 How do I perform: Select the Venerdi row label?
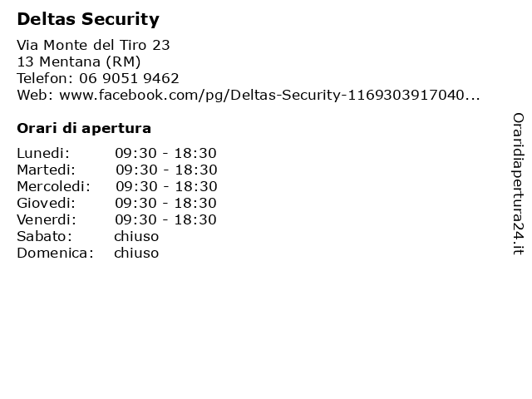click(47, 219)
